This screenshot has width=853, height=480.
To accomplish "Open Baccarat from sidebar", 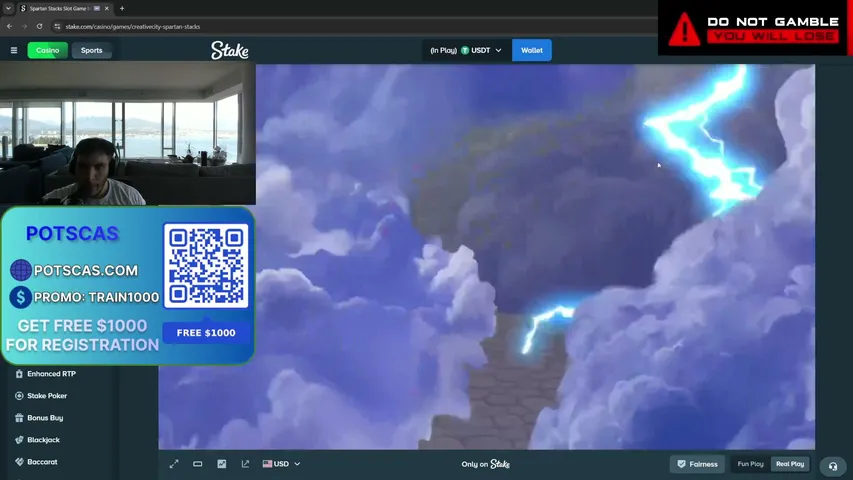I will click(42, 462).
